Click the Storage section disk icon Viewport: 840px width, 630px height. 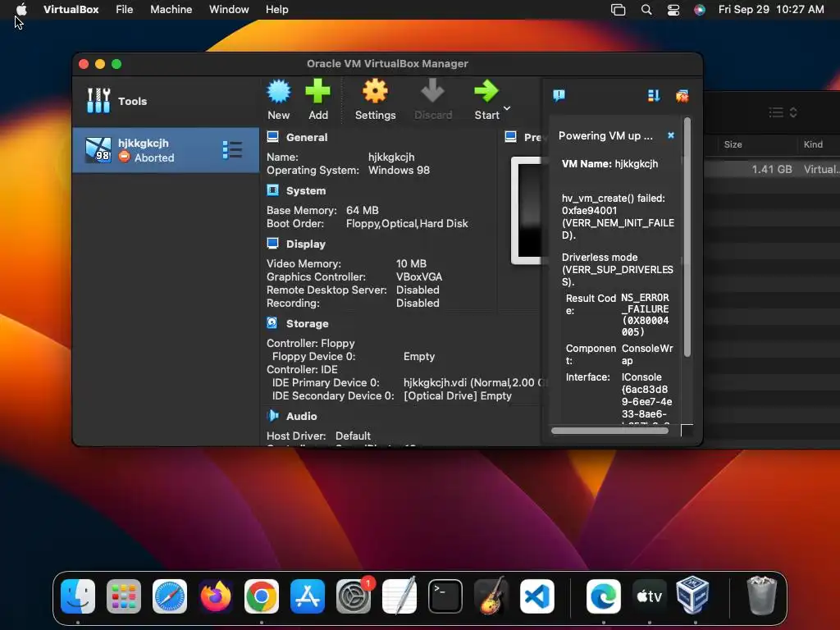272,322
